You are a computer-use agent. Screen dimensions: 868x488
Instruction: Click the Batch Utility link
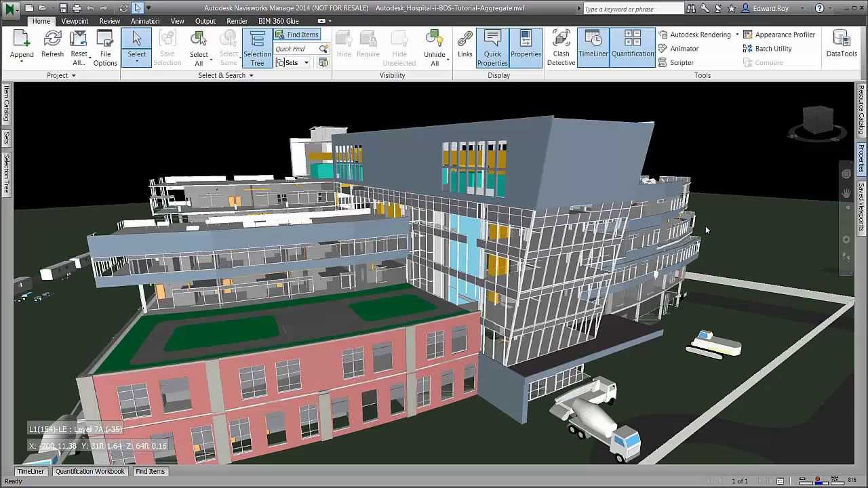[x=773, y=48]
